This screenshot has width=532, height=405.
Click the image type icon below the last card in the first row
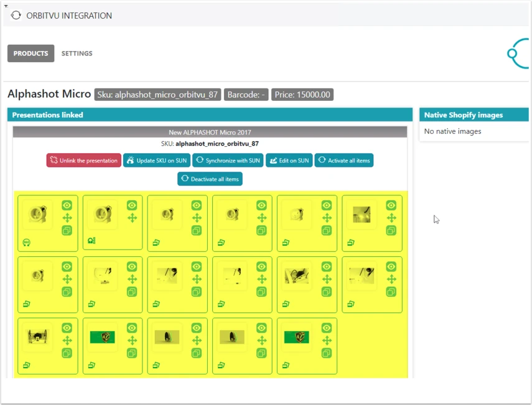coord(351,242)
